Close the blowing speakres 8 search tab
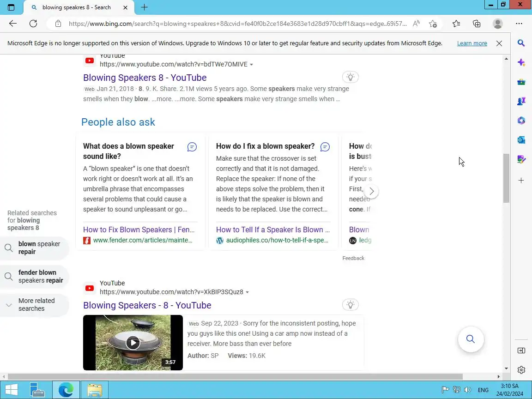 tap(125, 7)
